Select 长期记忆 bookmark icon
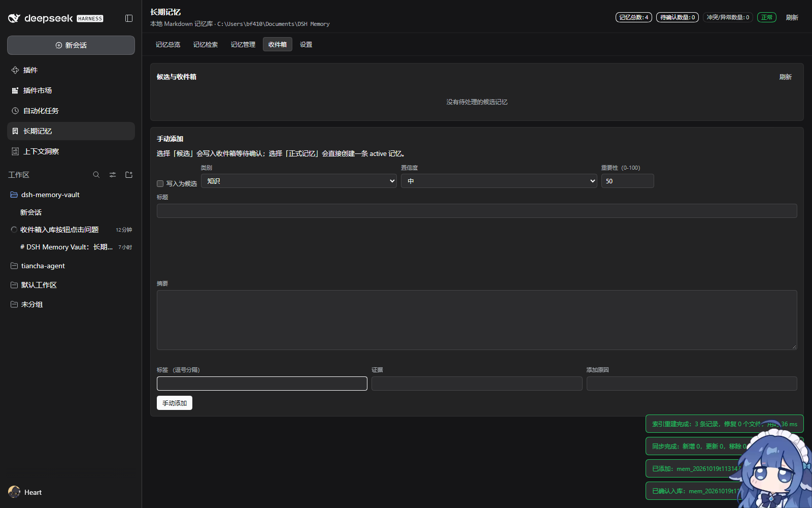The width and height of the screenshot is (812, 508). 15,131
